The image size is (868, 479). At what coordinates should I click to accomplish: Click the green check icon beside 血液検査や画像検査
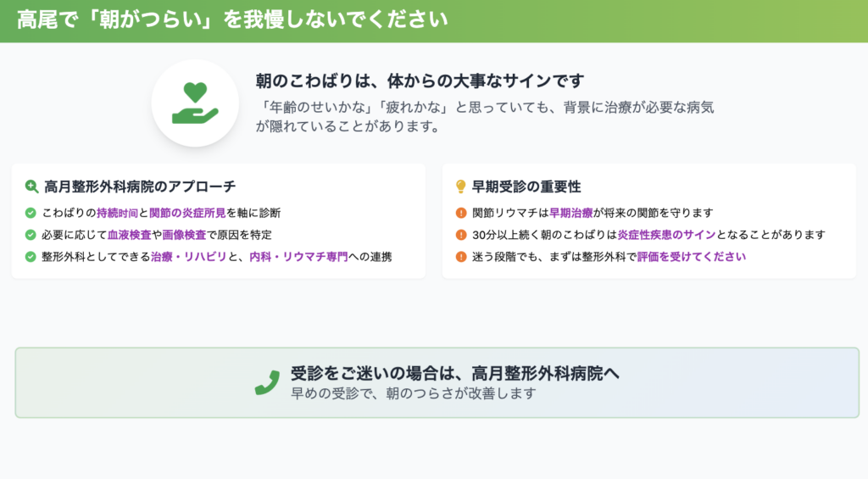(31, 235)
